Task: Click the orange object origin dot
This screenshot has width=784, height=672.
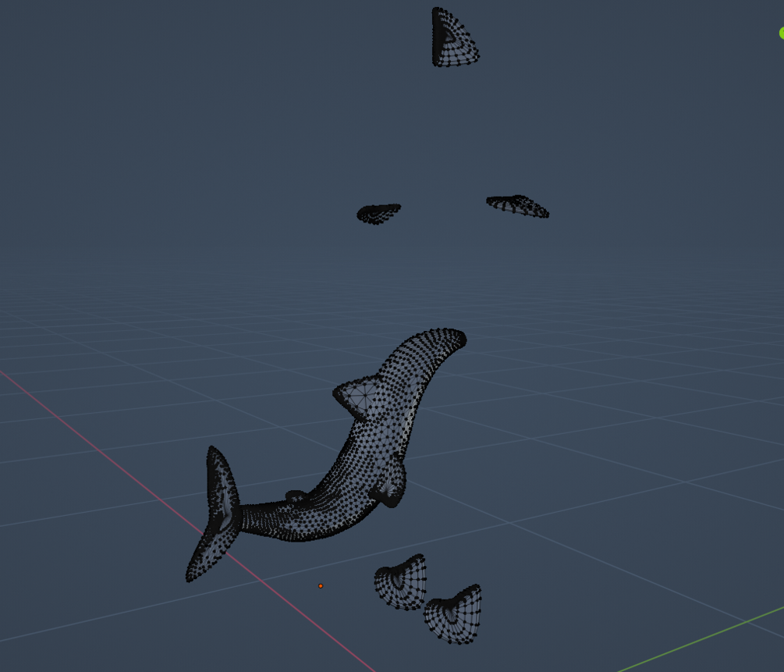Action: coord(321,586)
